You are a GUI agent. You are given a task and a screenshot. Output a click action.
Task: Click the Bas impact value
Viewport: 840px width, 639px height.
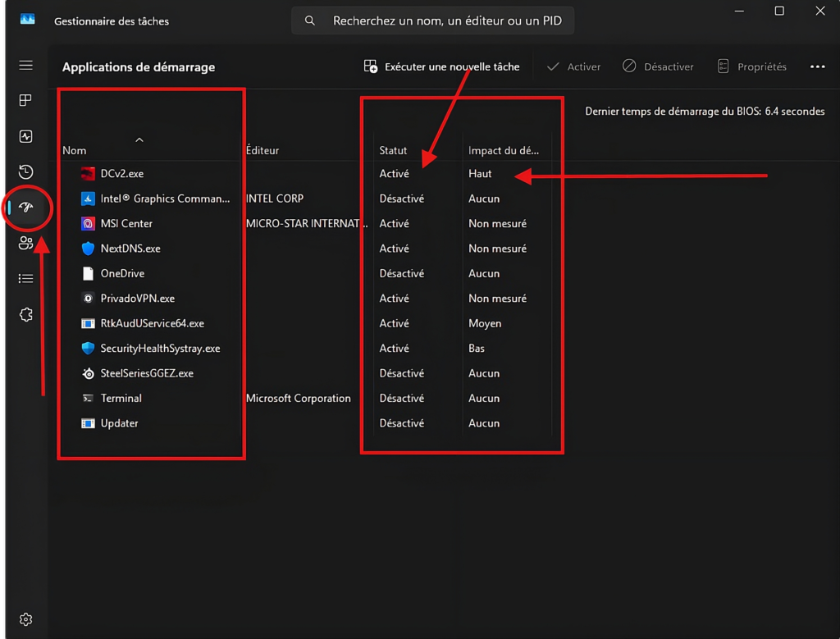point(477,348)
